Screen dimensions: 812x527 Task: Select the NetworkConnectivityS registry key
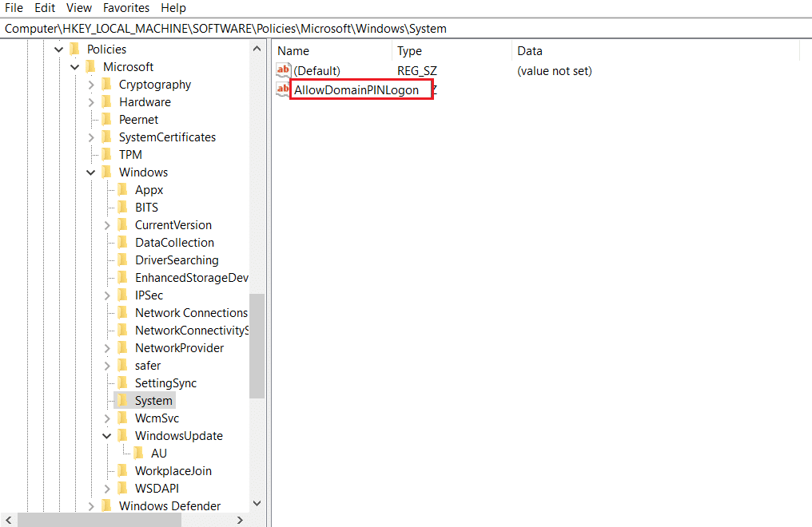coord(192,331)
